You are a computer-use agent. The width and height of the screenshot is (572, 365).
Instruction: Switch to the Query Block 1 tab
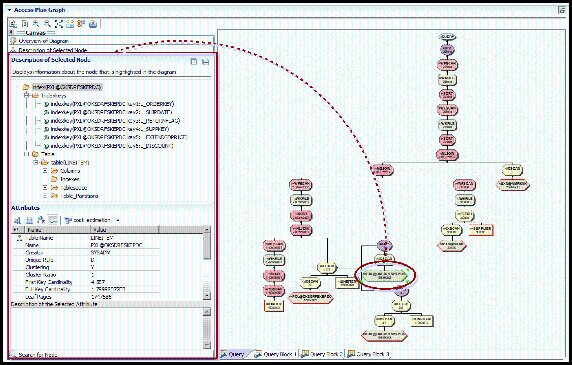point(276,354)
